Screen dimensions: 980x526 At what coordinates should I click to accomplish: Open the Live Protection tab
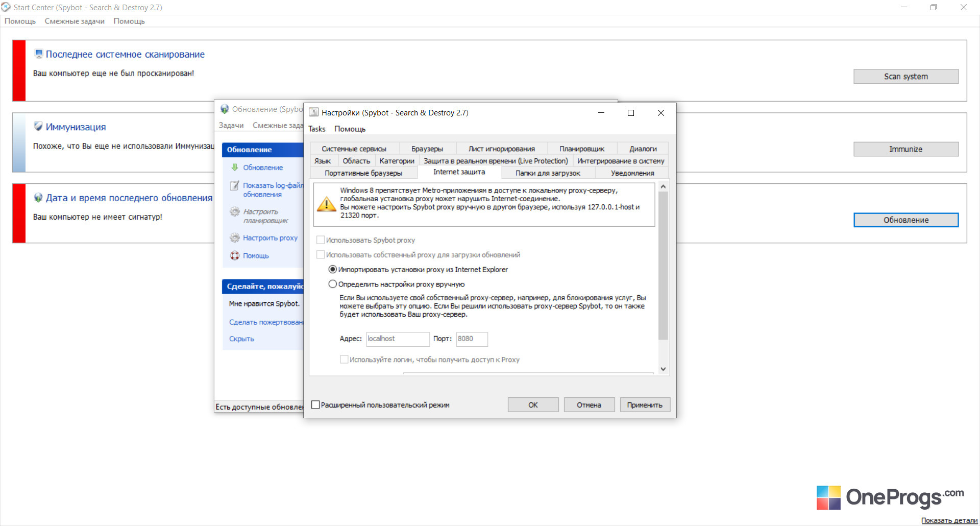tap(496, 161)
